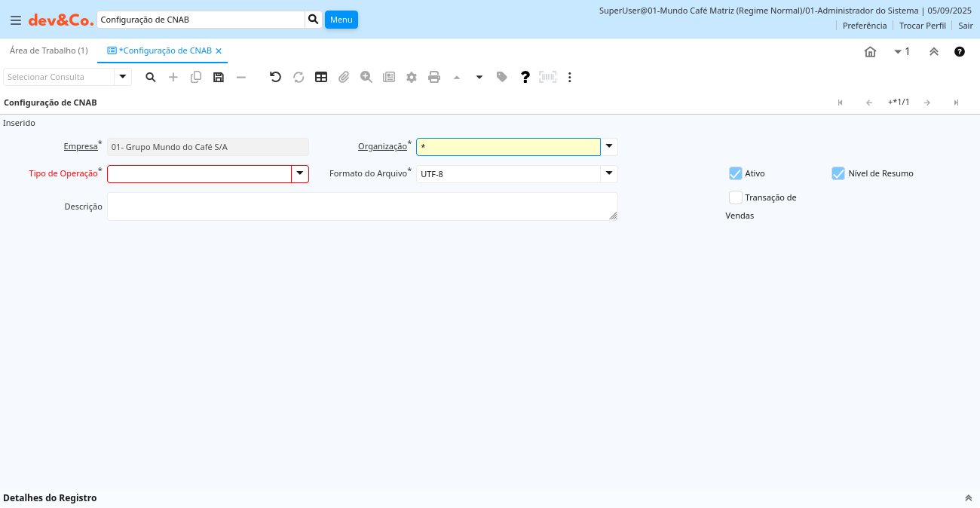
Task: Open the attachment paperclip icon
Action: pyautogui.click(x=344, y=77)
